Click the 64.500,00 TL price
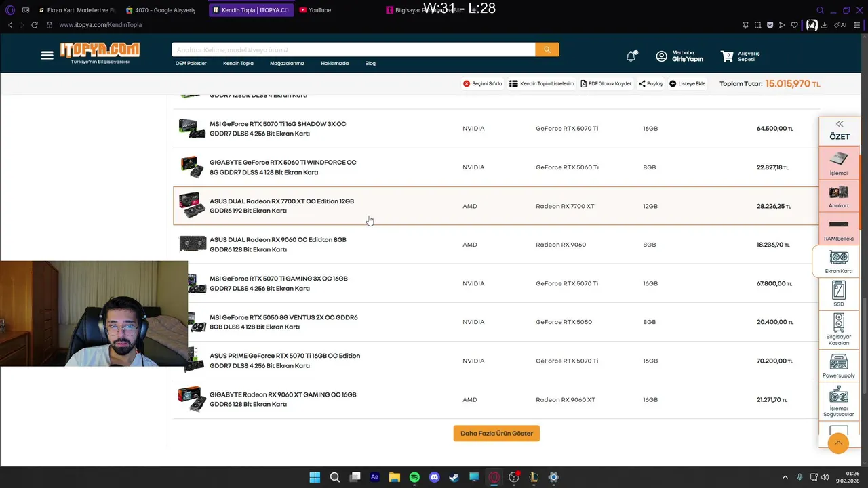The height and width of the screenshot is (488, 868). 775,129
